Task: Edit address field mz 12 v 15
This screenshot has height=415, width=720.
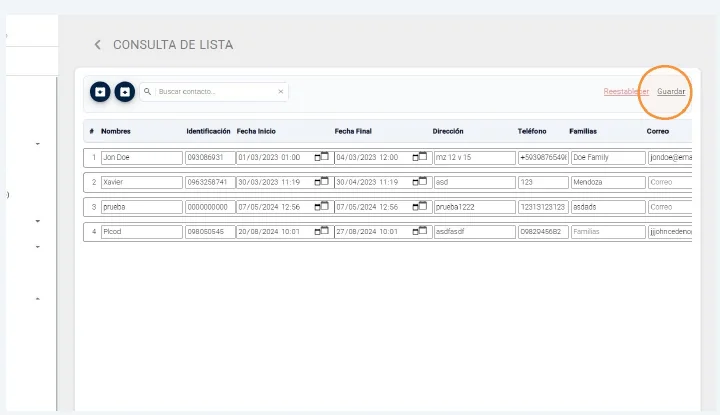Action: coord(475,157)
